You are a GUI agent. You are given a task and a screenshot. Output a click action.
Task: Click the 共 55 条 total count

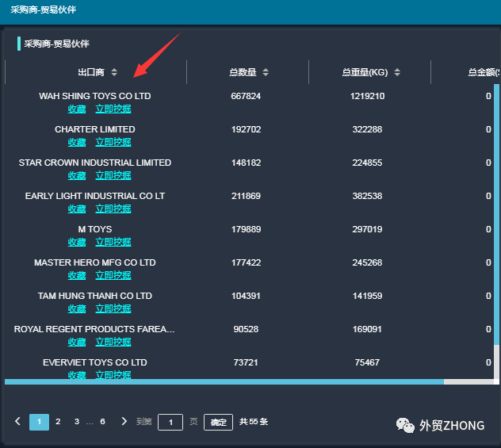coord(254,422)
